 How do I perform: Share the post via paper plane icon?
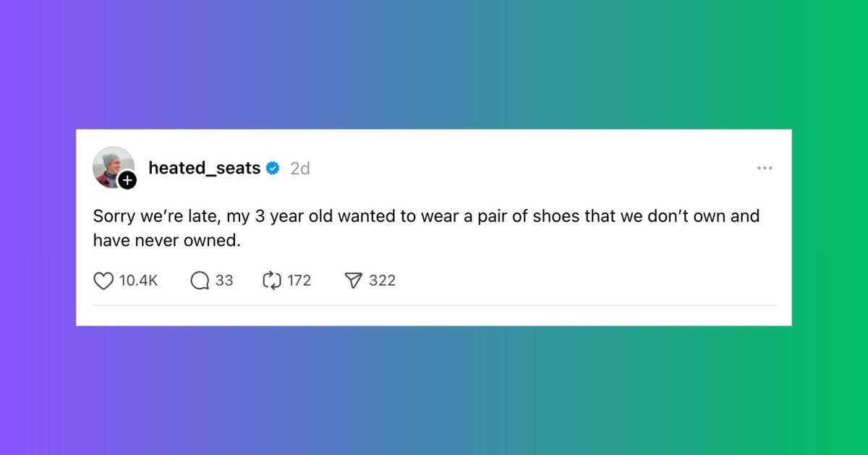353,281
